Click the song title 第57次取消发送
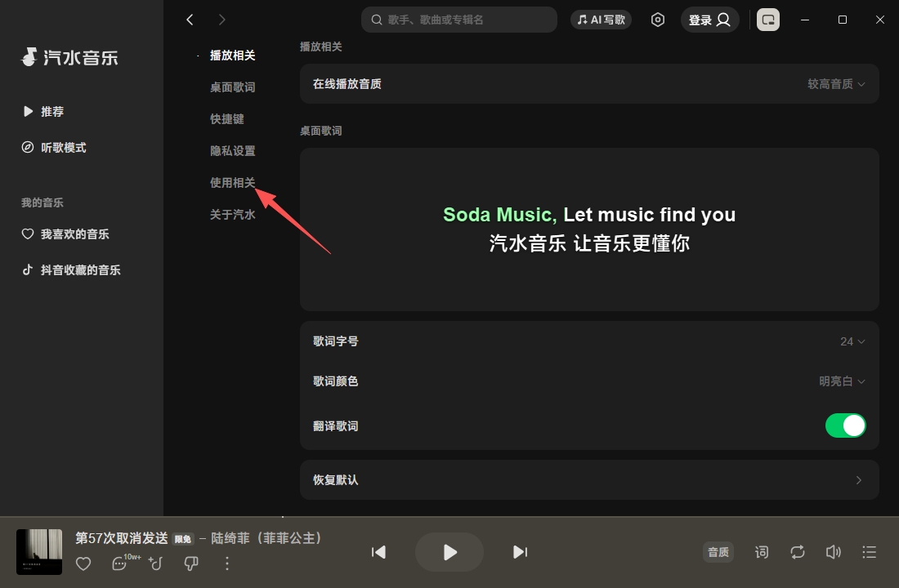This screenshot has height=588, width=899. (122, 539)
